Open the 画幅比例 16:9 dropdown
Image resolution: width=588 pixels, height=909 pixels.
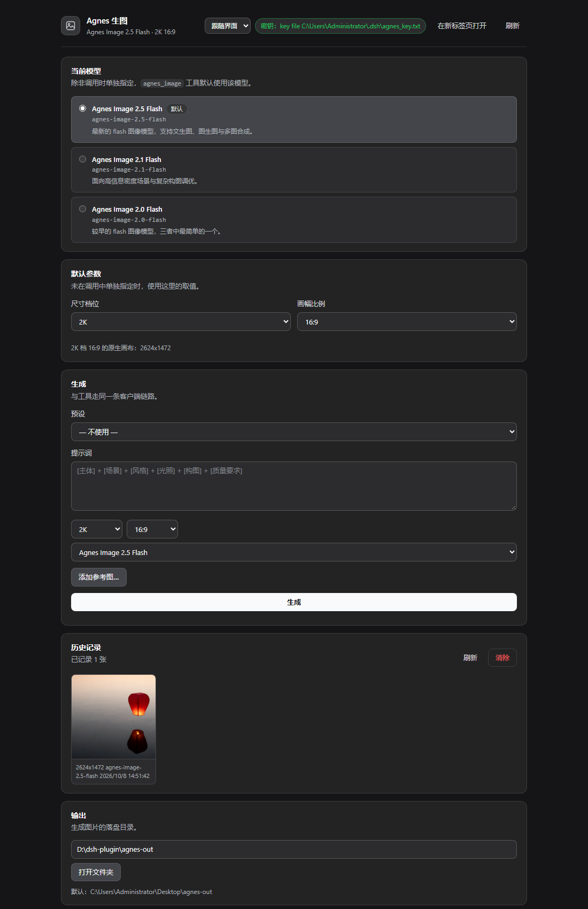(407, 322)
